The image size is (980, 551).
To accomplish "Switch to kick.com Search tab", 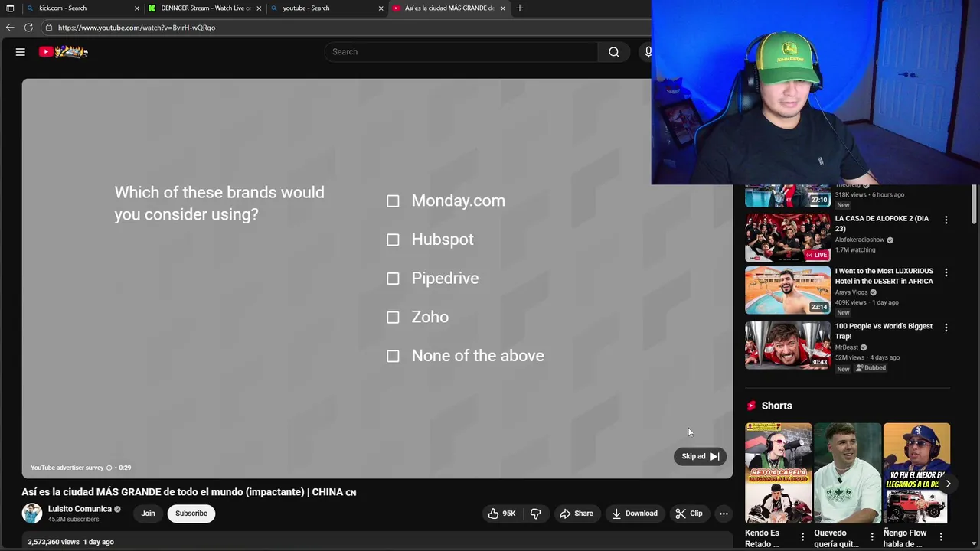I will [81, 8].
